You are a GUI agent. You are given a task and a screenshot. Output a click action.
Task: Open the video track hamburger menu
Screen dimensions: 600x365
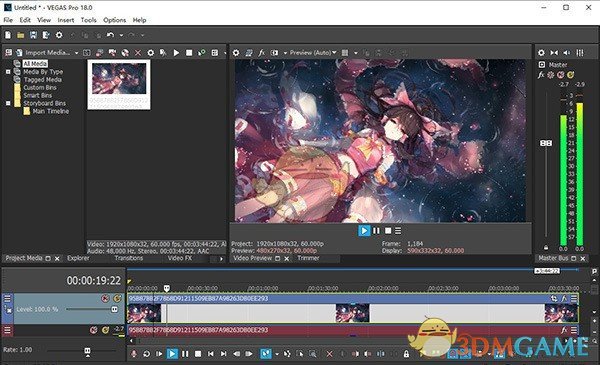(x=8, y=298)
